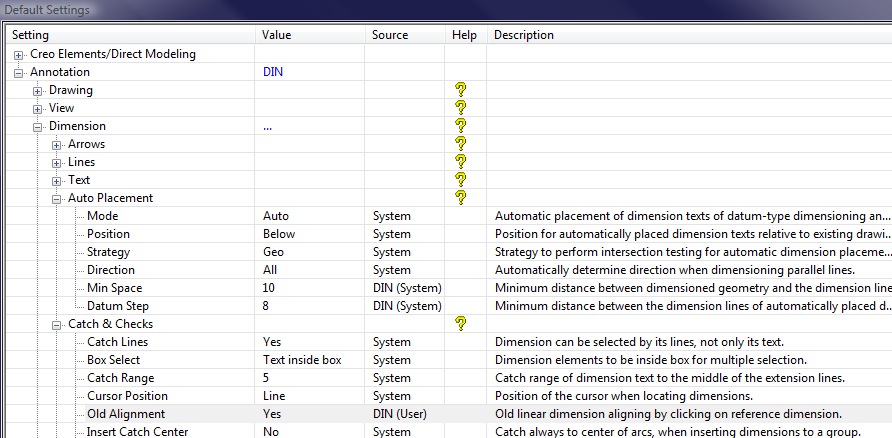This screenshot has width=892, height=438.
Task: Open help icon for Text setting
Action: tap(461, 180)
